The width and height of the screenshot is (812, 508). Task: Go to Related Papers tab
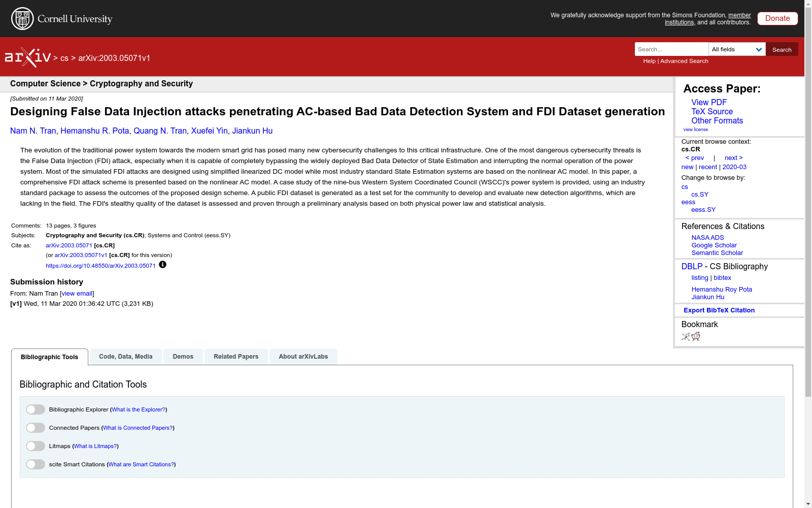pos(236,357)
